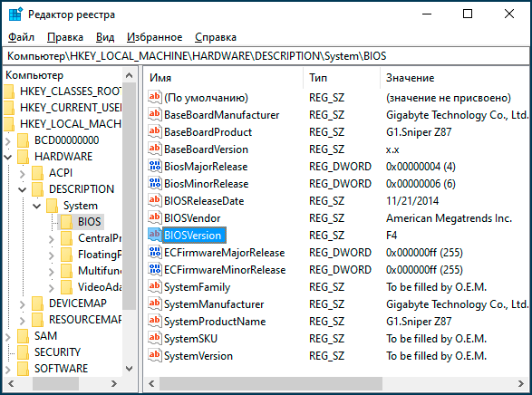Sort by the Значение column header
Viewport: 532px width, 395px height.
point(455,78)
